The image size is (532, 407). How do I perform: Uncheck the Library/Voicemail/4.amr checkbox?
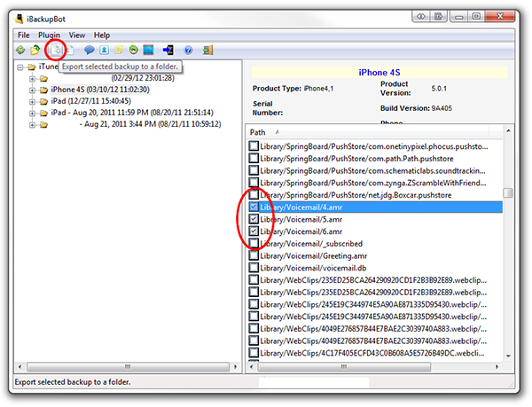pyautogui.click(x=254, y=207)
